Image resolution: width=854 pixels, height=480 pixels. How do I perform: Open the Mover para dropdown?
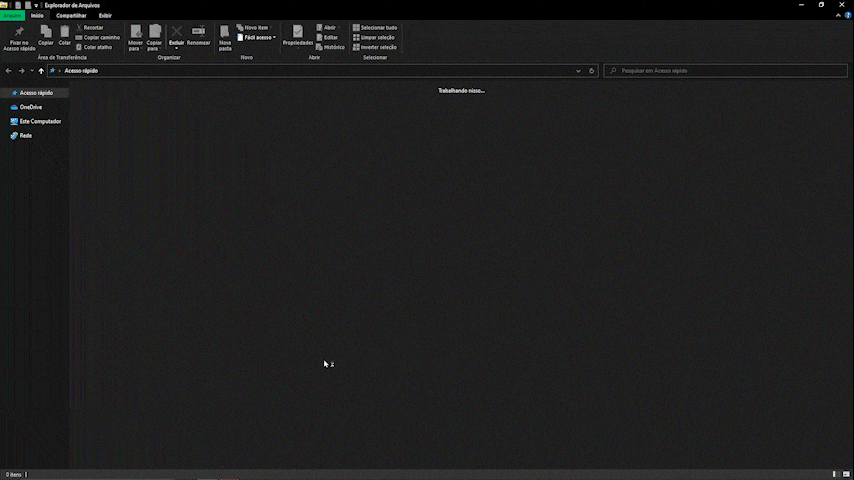click(135, 38)
